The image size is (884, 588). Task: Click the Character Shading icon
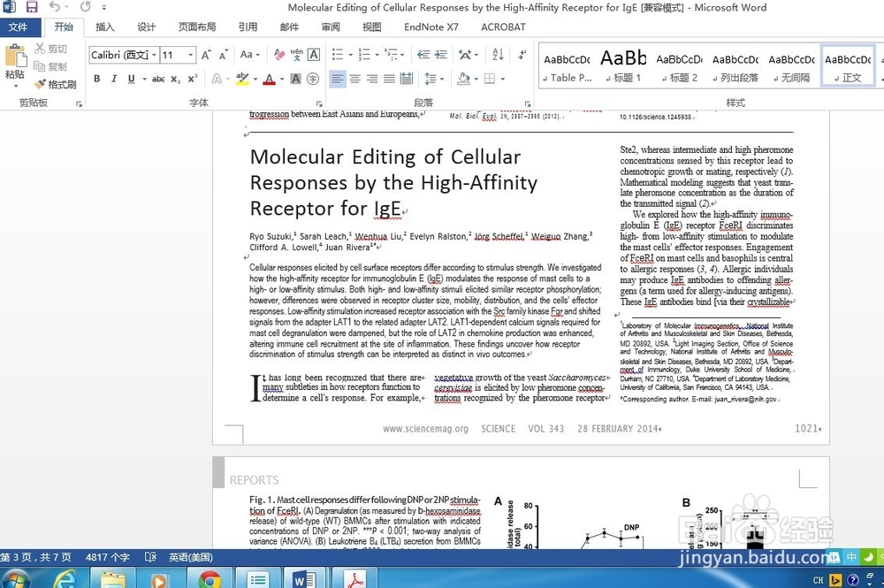pos(295,79)
